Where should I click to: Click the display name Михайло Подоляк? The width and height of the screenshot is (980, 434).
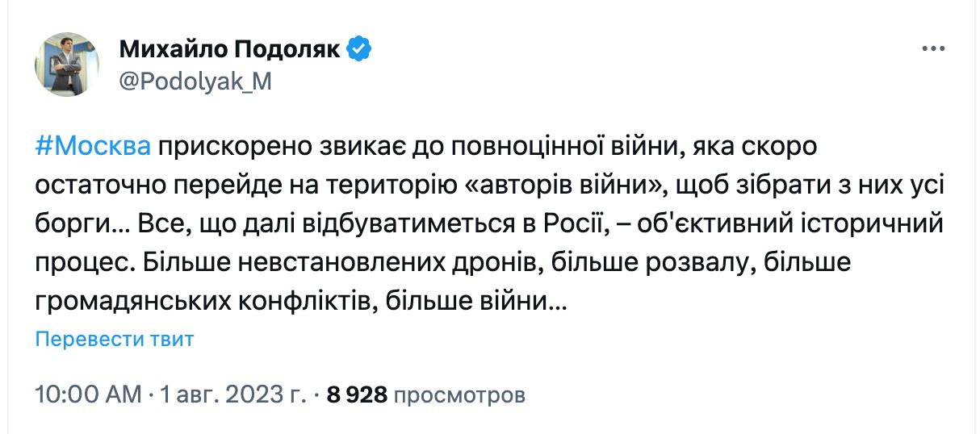230,49
